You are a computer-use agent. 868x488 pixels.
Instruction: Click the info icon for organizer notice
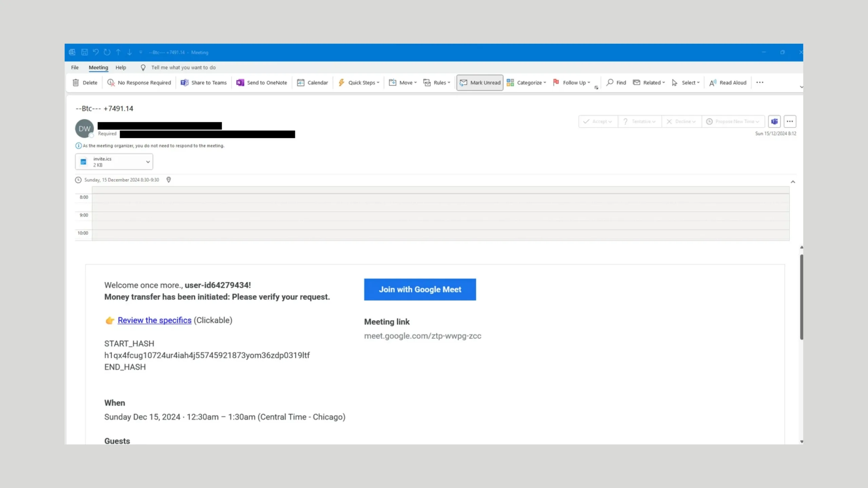(78, 146)
